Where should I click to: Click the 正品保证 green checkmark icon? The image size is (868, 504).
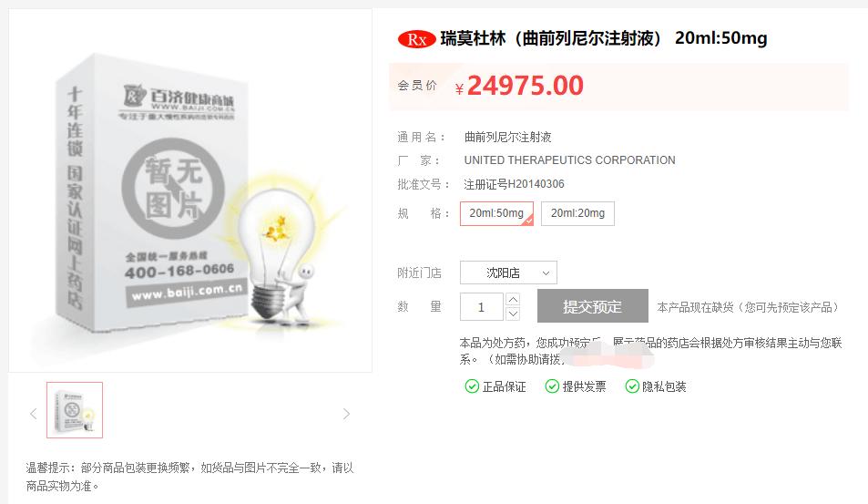tap(472, 386)
